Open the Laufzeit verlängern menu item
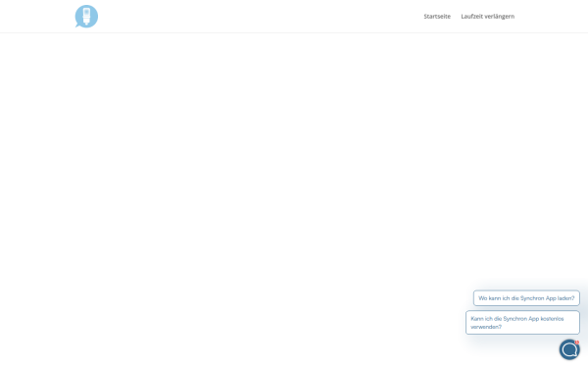The height and width of the screenshot is (368, 588). tap(487, 17)
